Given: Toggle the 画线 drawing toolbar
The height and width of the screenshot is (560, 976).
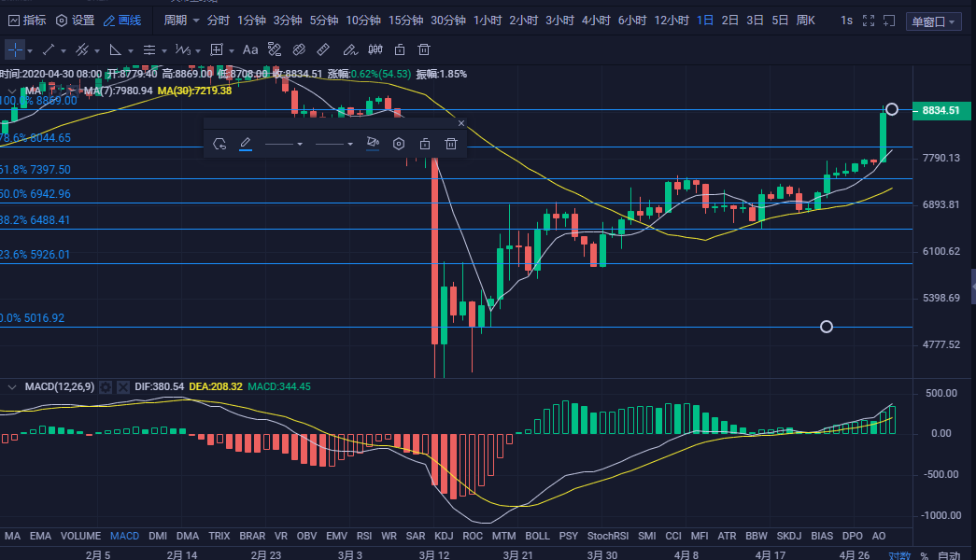Looking at the screenshot, I should click(122, 21).
